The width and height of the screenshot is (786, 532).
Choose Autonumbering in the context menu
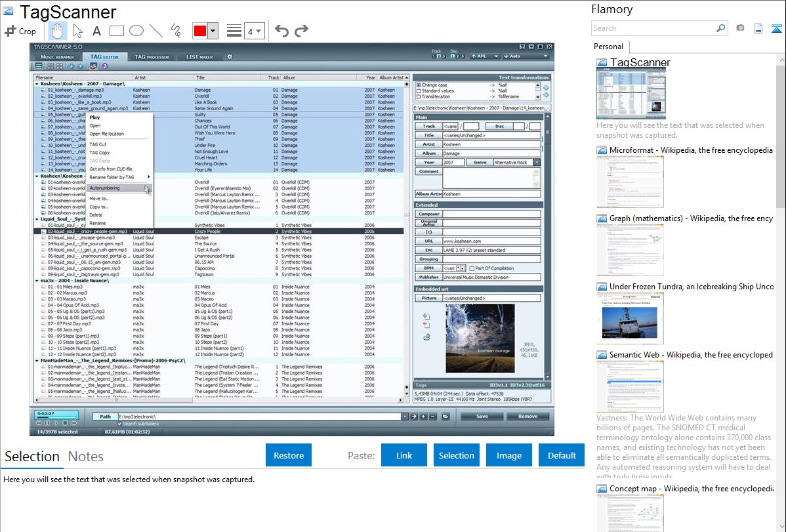120,188
